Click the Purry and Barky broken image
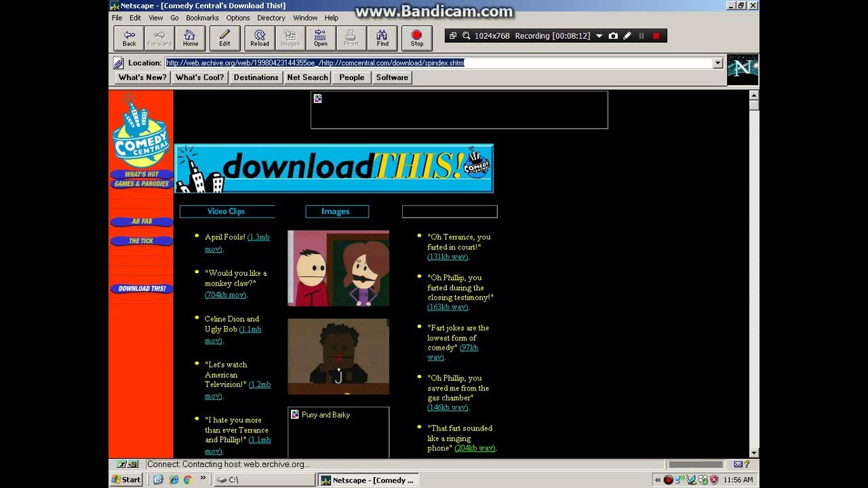This screenshot has height=488, width=868. [338, 432]
